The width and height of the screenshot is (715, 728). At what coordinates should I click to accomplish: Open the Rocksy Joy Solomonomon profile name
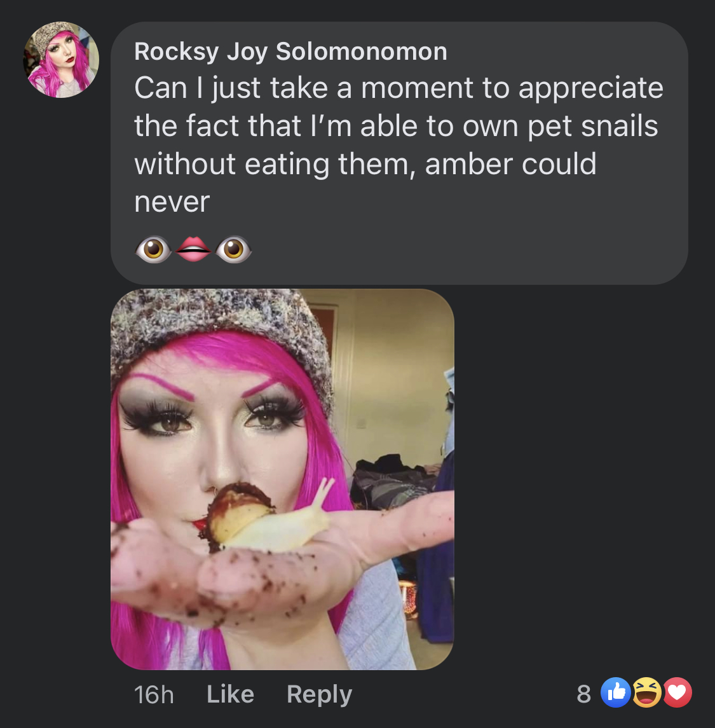click(290, 52)
